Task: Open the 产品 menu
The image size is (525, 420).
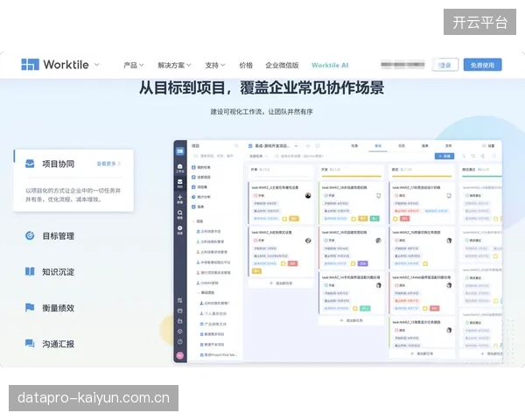Action: 134,65
